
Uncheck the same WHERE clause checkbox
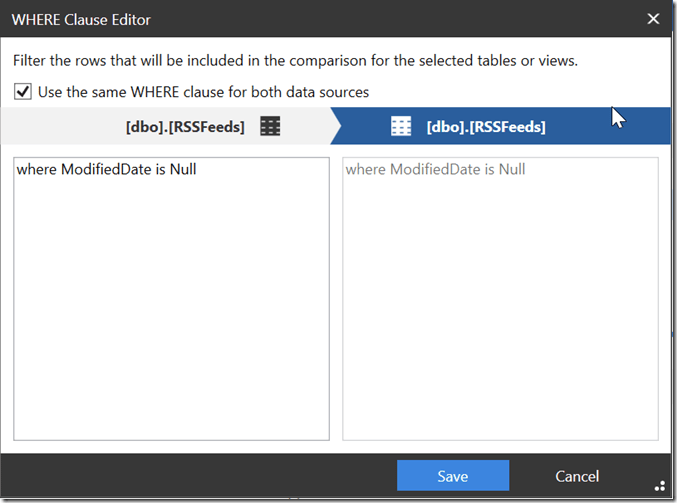click(x=23, y=92)
